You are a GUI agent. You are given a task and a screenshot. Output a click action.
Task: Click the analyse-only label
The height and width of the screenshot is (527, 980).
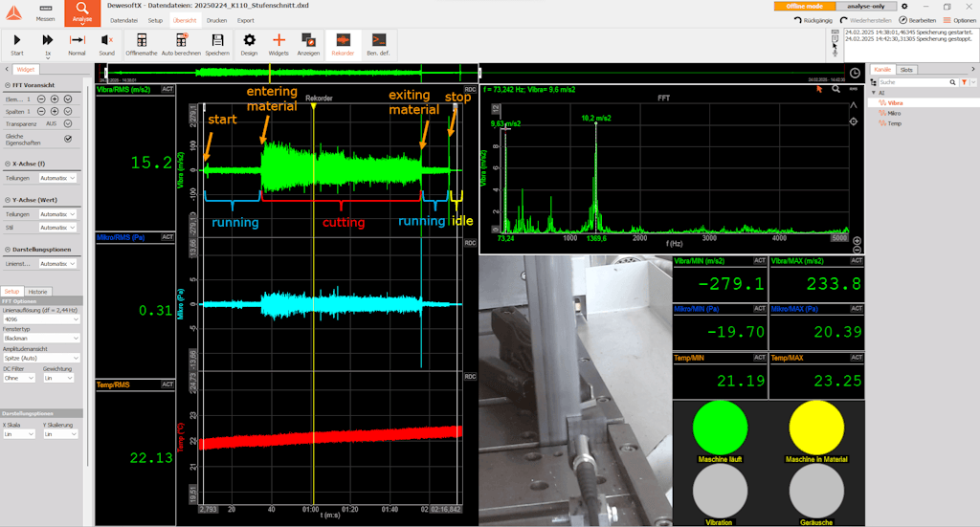(x=865, y=7)
